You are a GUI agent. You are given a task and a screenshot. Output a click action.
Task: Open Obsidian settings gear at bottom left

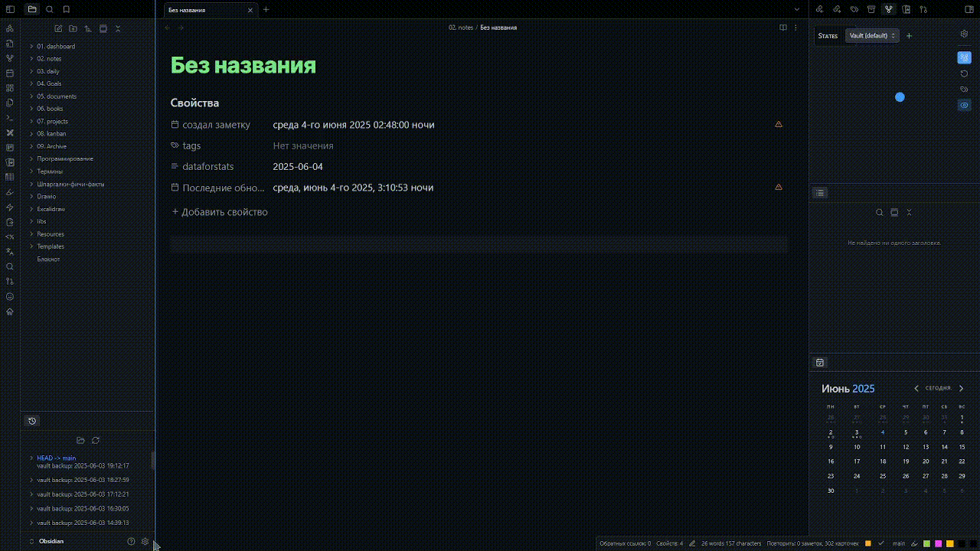145,541
